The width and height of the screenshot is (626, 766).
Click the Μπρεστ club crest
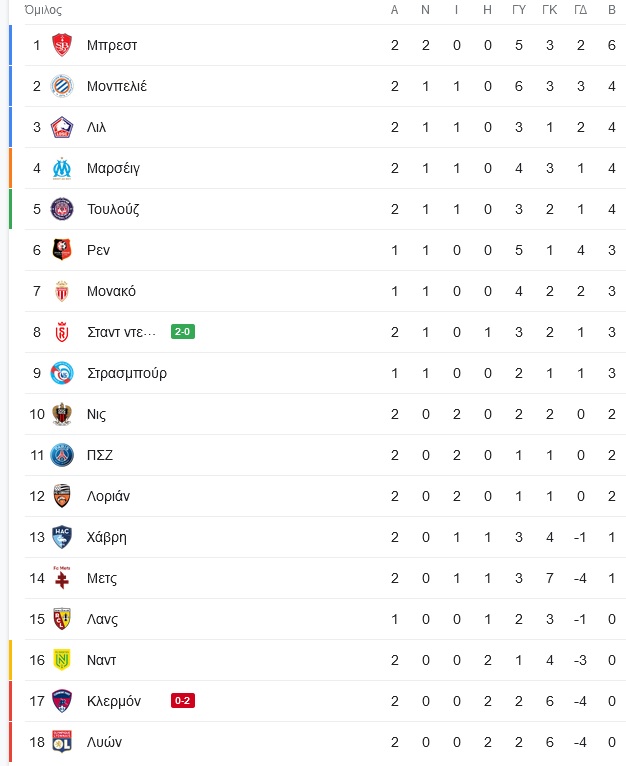click(x=62, y=45)
